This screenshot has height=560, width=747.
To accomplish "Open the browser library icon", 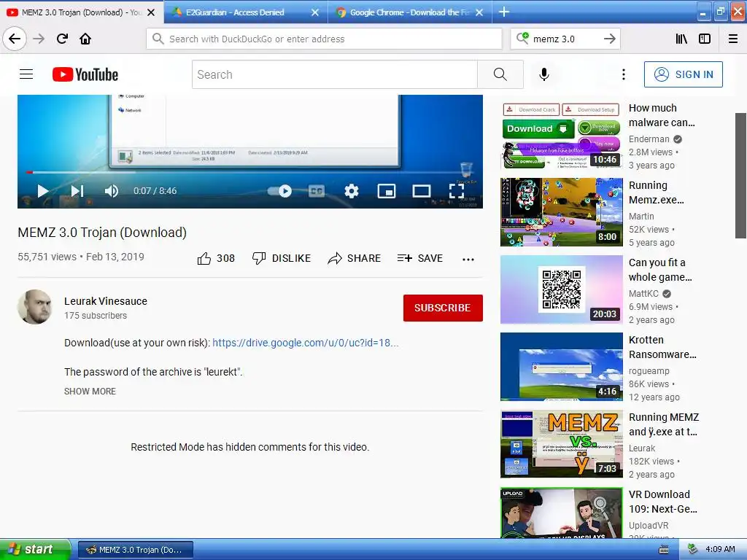I will tap(681, 39).
